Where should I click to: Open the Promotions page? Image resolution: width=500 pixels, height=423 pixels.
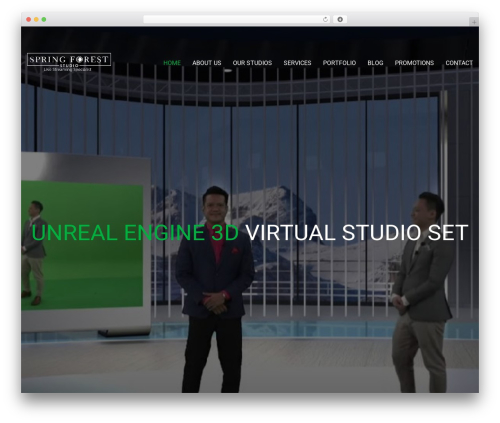[414, 63]
